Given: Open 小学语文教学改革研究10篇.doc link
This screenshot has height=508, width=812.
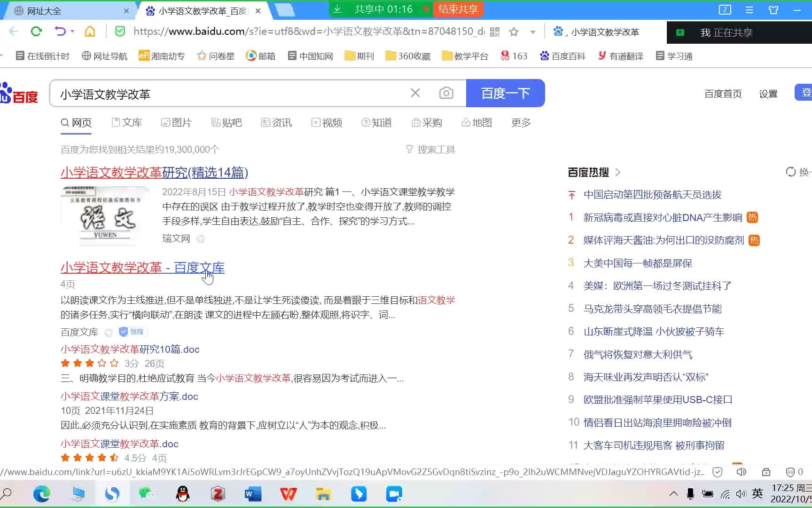Looking at the screenshot, I should point(130,349).
